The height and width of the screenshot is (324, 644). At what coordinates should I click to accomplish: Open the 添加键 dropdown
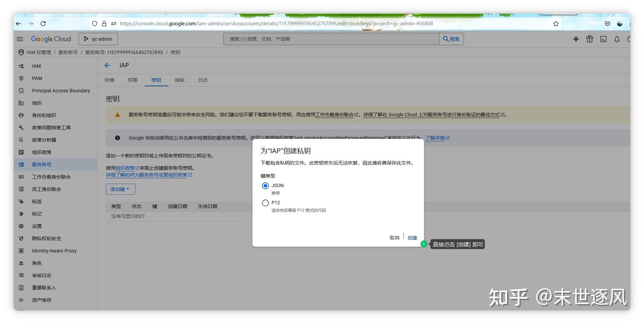click(120, 189)
